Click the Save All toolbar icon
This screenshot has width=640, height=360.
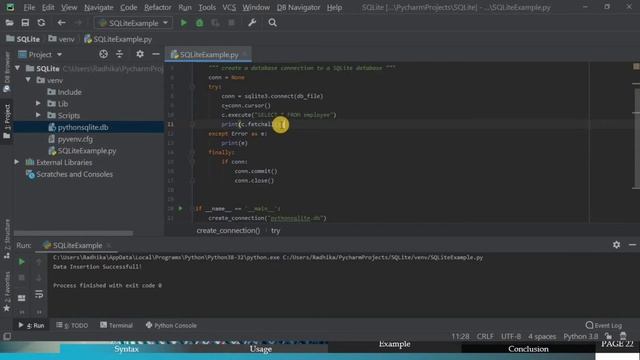tap(25, 23)
